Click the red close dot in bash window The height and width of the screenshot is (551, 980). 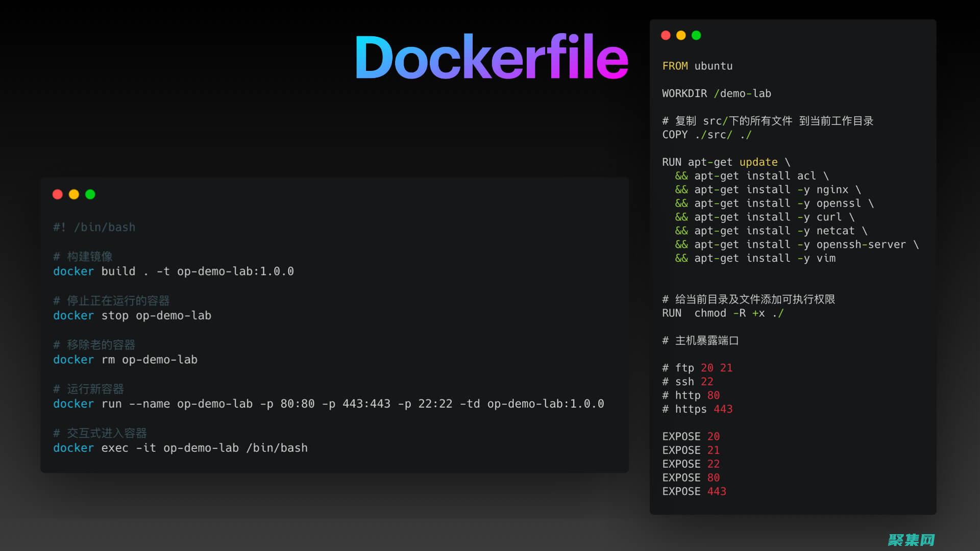tap(58, 194)
